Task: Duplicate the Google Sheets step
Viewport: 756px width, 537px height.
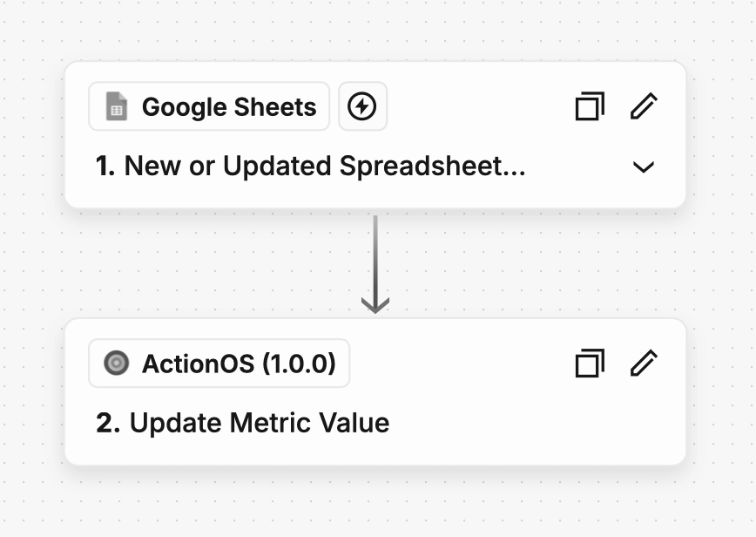Action: click(x=590, y=106)
